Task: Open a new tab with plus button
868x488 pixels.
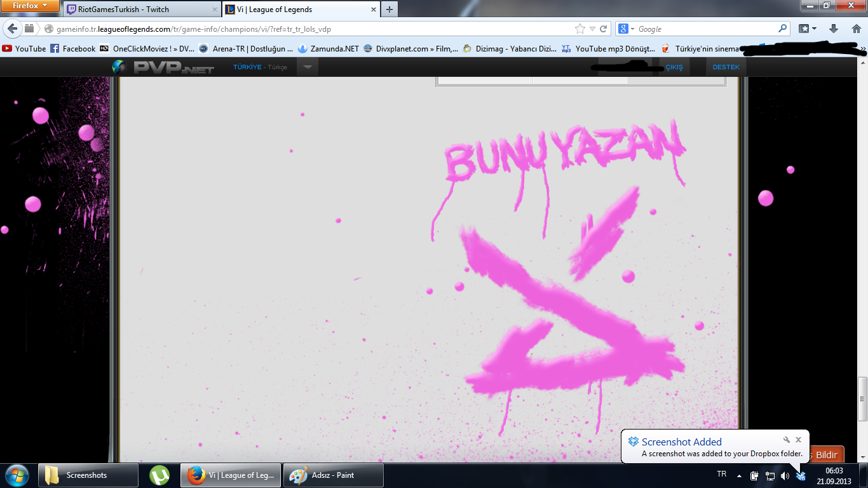Action: 390,10
